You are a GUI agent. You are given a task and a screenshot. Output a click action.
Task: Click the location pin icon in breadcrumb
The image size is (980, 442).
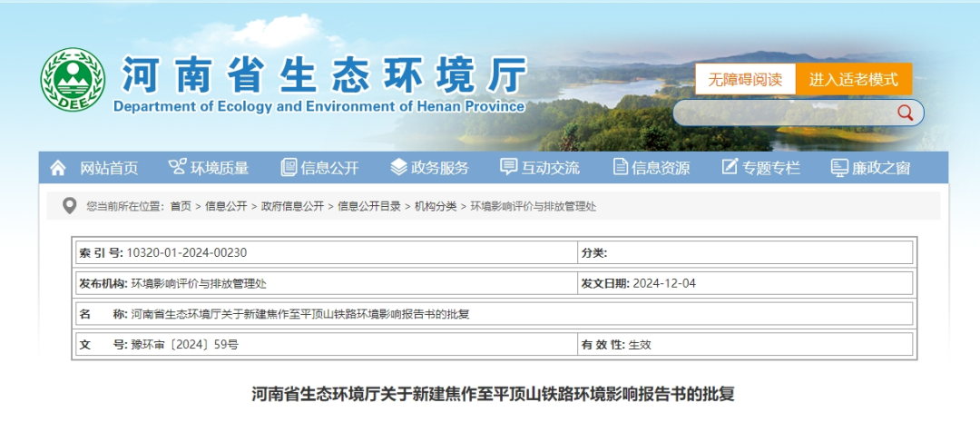click(69, 205)
